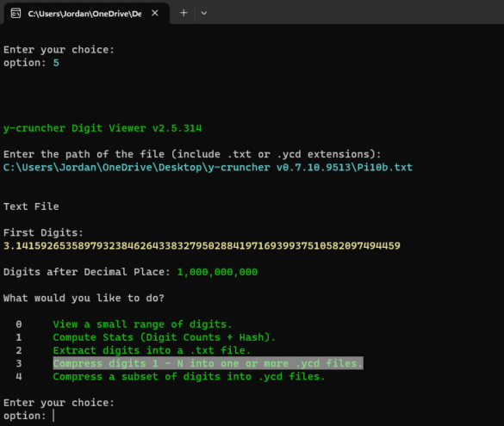The height and width of the screenshot is (426, 504).
Task: Click option number 4 in the menu
Action: [19, 376]
